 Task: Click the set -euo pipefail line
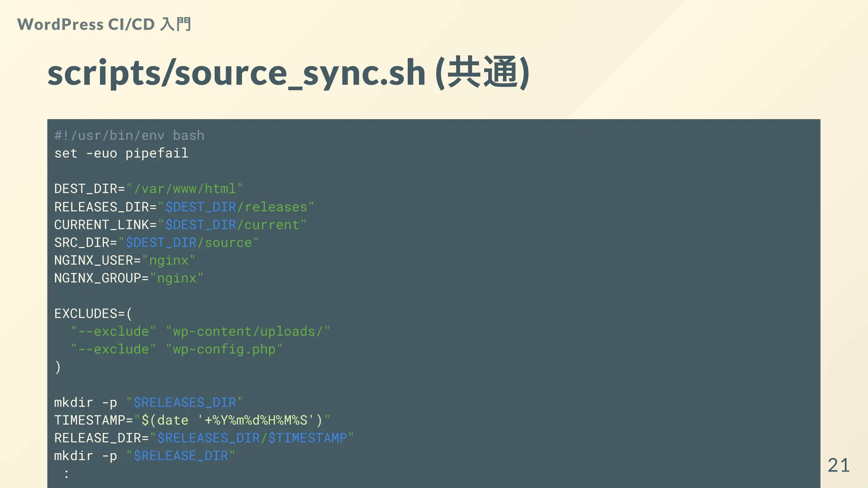click(x=121, y=153)
